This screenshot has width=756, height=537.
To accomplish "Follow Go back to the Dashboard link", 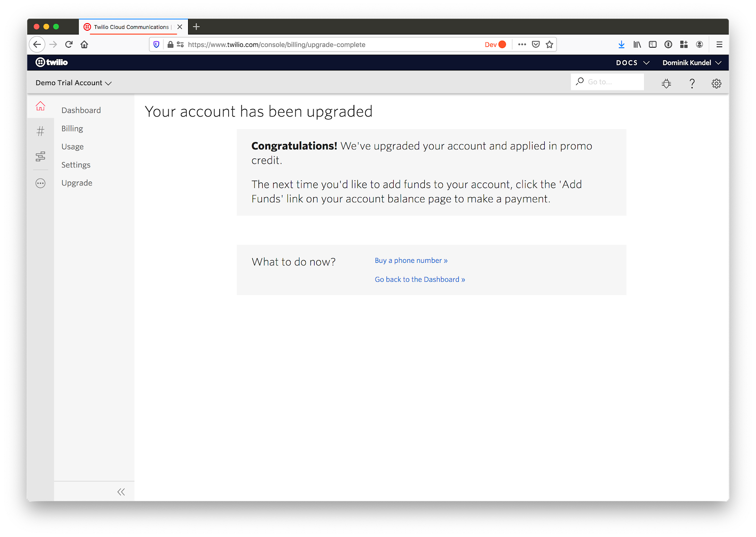I will 420,279.
